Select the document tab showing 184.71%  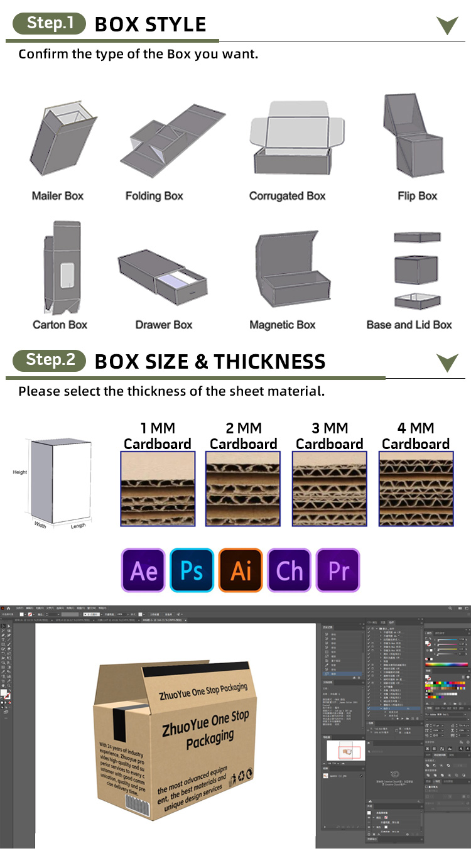tap(163, 621)
